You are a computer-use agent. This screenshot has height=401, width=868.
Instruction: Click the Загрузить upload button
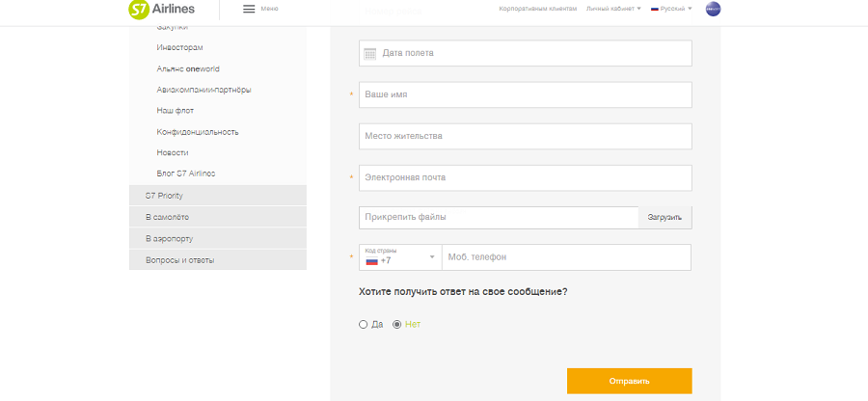point(665,218)
